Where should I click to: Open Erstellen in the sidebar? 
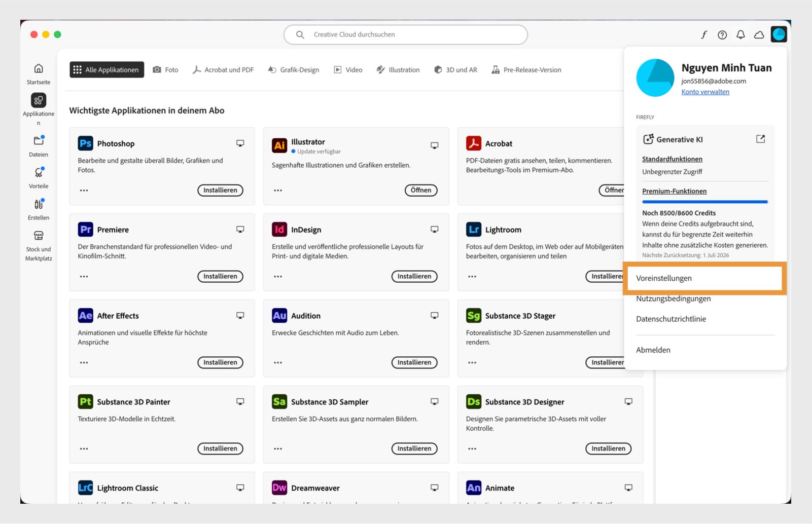click(x=39, y=204)
